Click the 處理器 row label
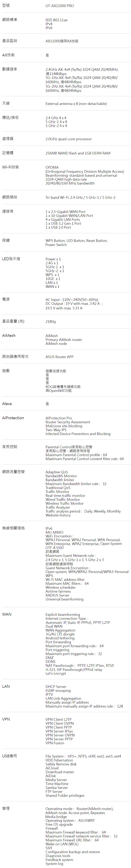Viewport: 131px width, 868px height. [8, 138]
